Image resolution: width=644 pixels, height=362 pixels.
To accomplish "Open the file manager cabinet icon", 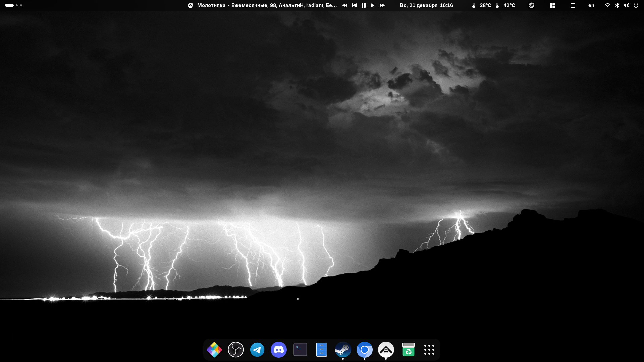I will (x=321, y=350).
